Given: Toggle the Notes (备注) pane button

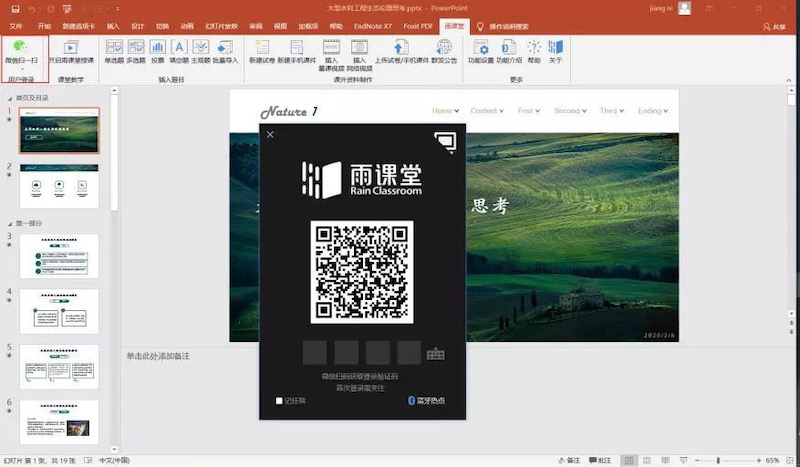Looking at the screenshot, I should [x=569, y=460].
